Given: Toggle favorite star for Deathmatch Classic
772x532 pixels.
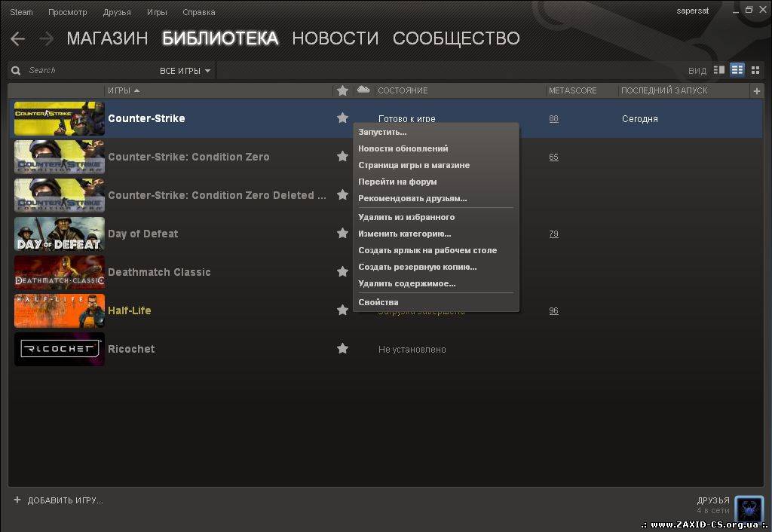Looking at the screenshot, I should pos(343,271).
